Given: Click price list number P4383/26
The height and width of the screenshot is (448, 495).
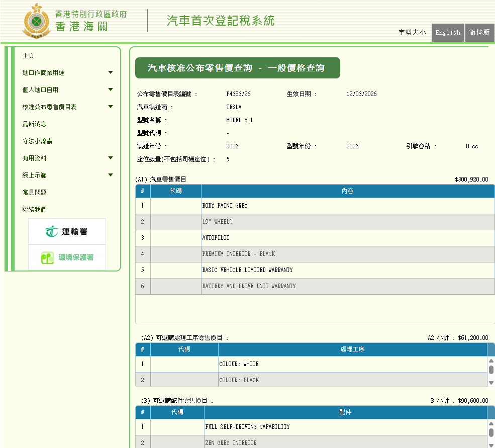Looking at the screenshot, I should [x=238, y=94].
